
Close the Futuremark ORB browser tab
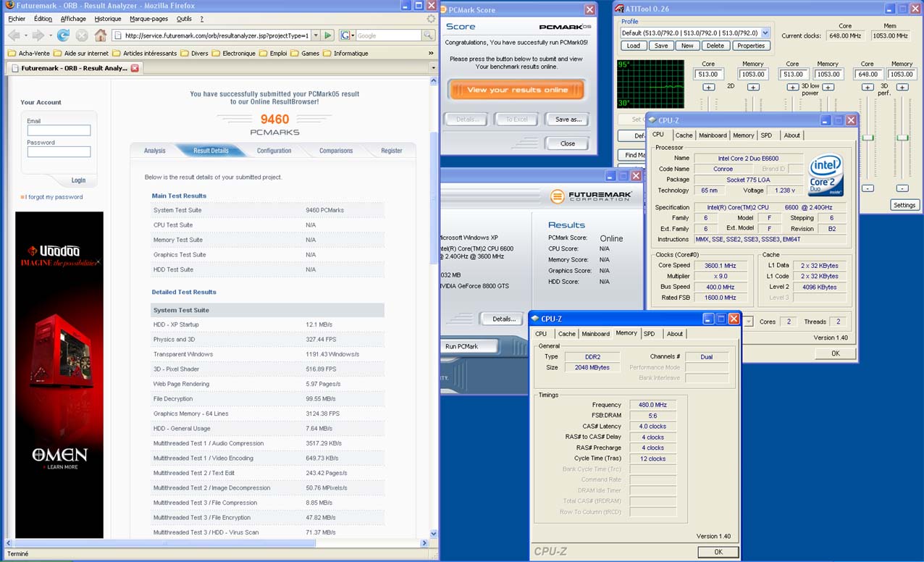(x=135, y=68)
